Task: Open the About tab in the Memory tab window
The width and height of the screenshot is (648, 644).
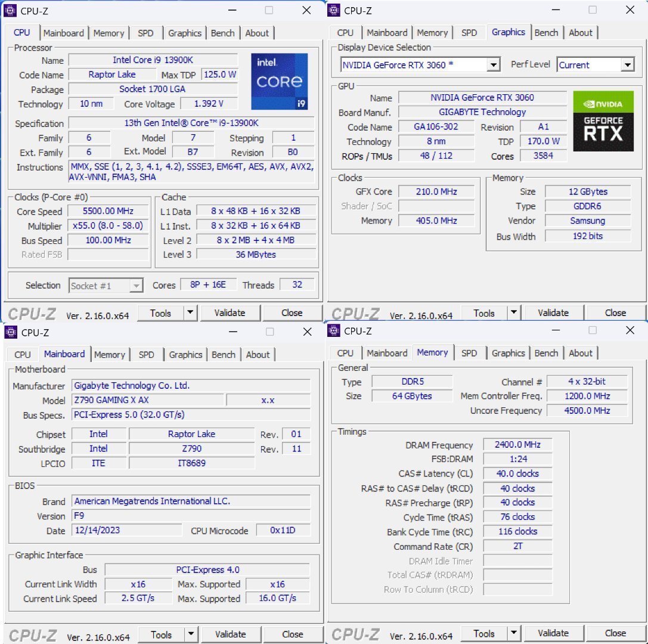Action: [x=581, y=353]
